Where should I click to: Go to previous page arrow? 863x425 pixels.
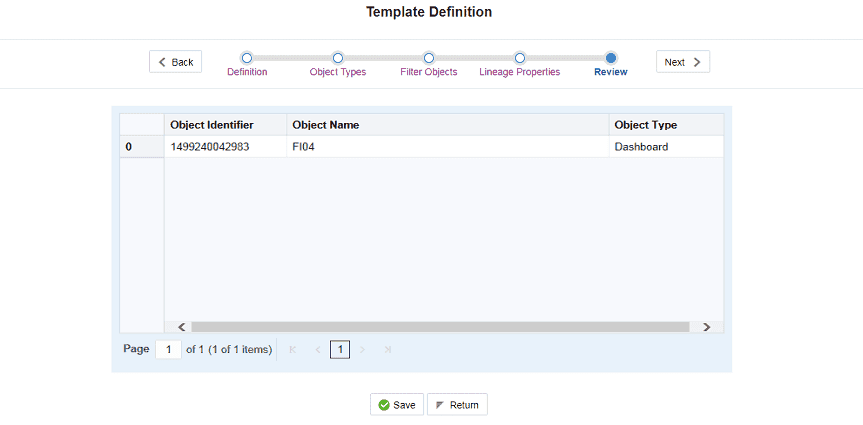pos(318,350)
